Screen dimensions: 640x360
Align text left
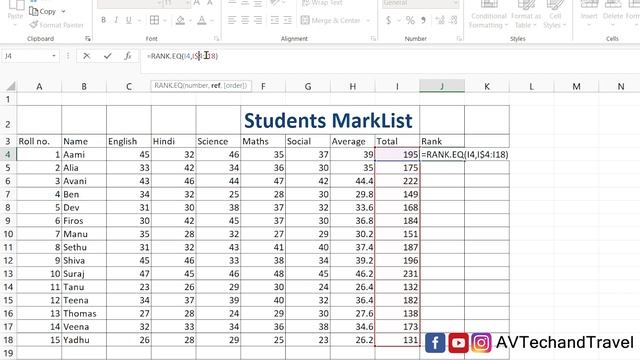[232, 20]
